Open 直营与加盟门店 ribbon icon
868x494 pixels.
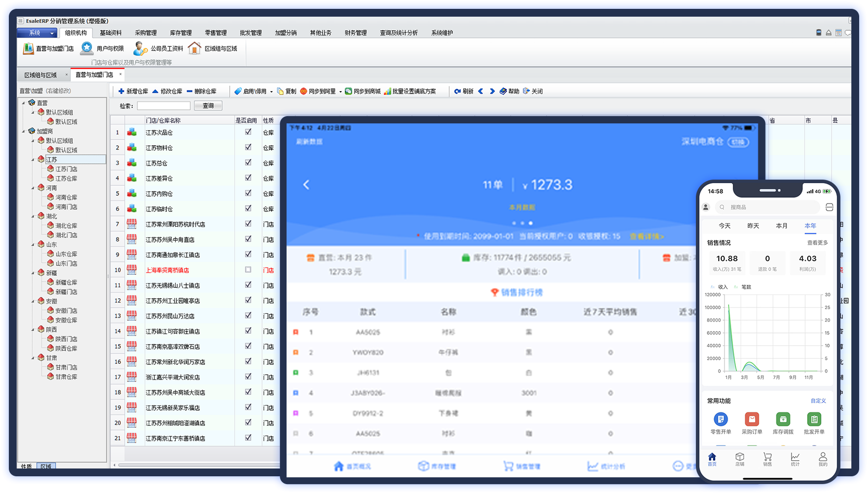(x=28, y=48)
